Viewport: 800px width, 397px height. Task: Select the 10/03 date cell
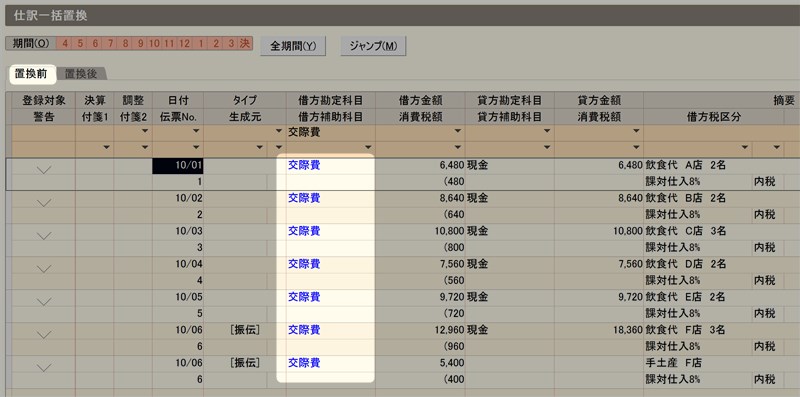coord(178,231)
